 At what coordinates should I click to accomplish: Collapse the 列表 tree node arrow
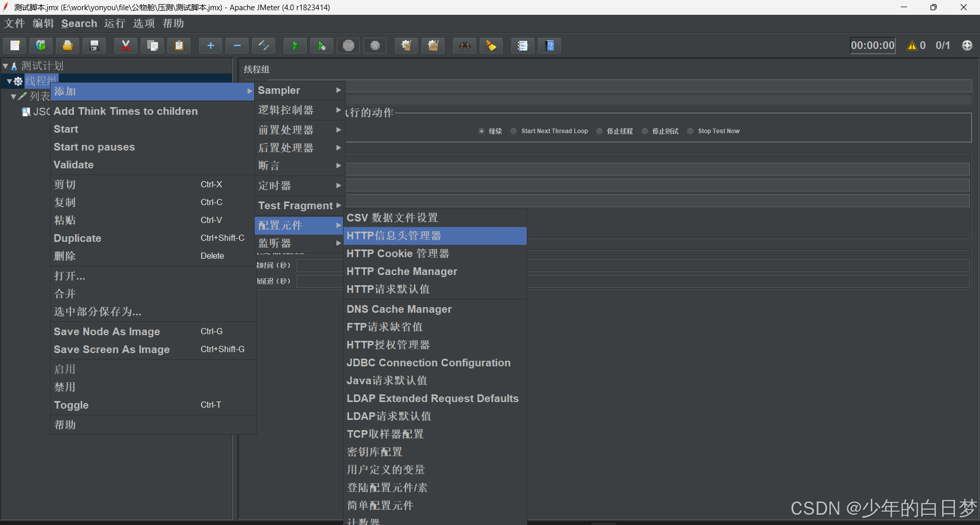13,96
